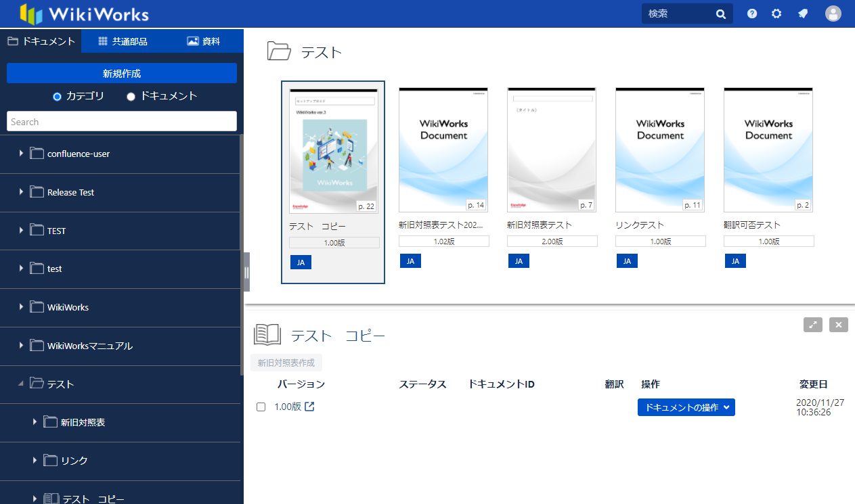Open the user profile avatar icon

[833, 14]
